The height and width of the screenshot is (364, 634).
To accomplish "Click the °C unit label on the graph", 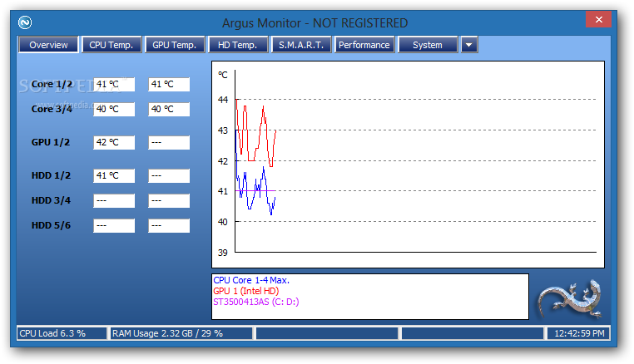I will [x=223, y=75].
